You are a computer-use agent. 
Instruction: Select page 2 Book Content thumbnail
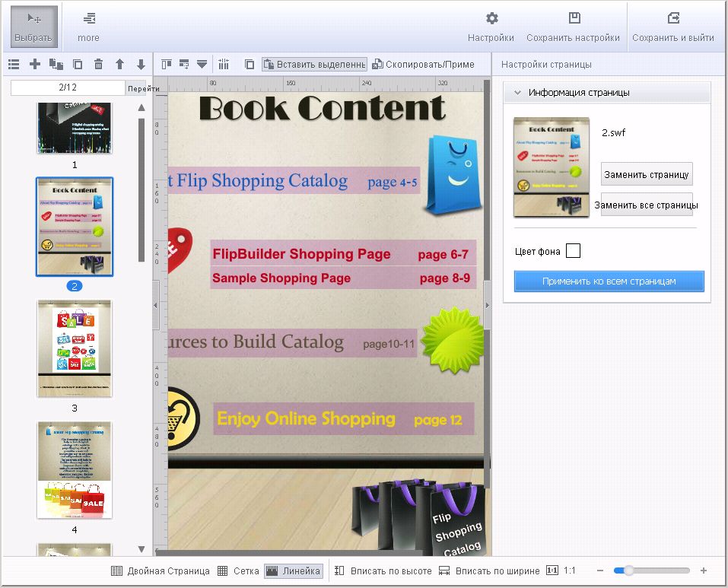(75, 227)
